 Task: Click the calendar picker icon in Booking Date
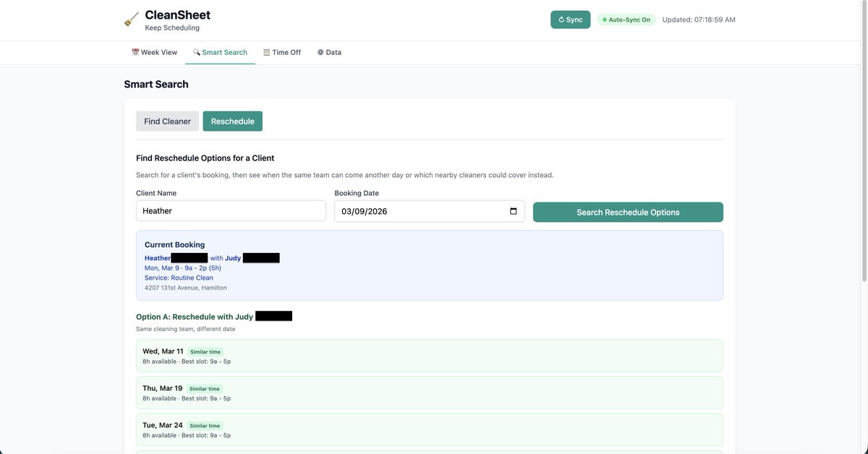[x=514, y=211]
